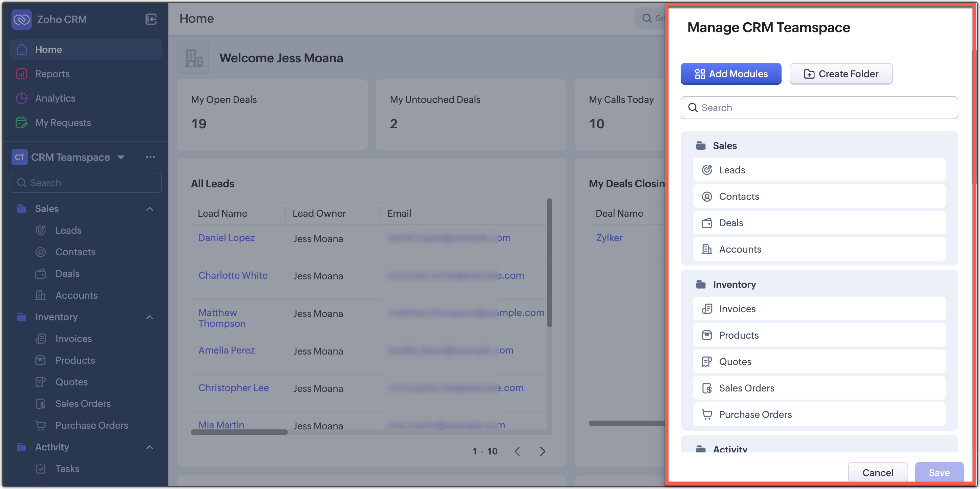Open the CRM Teamspace dropdown arrow
This screenshot has height=489, width=980.
point(121,157)
